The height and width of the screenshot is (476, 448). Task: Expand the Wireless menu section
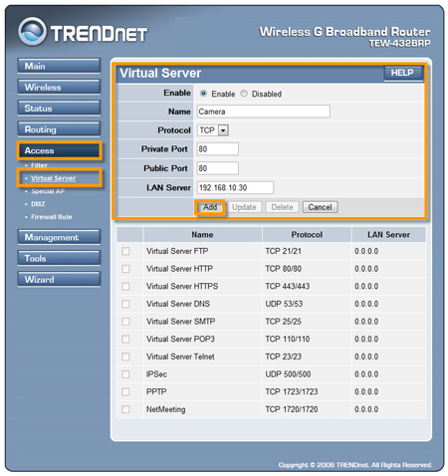tap(59, 87)
